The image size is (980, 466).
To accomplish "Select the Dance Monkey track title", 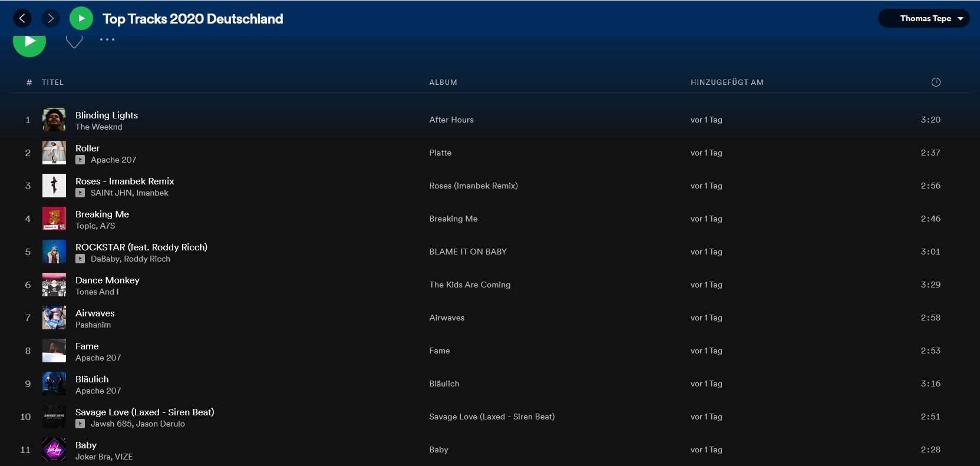I will coord(107,280).
